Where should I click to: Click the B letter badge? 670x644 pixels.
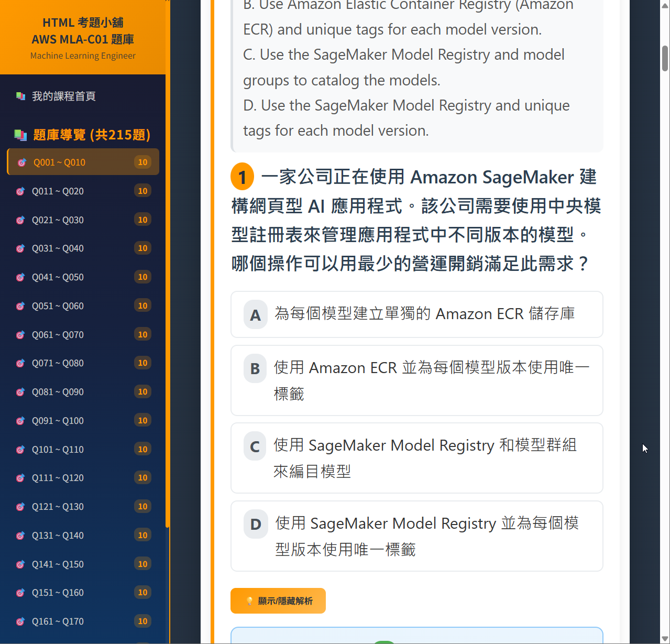(255, 369)
